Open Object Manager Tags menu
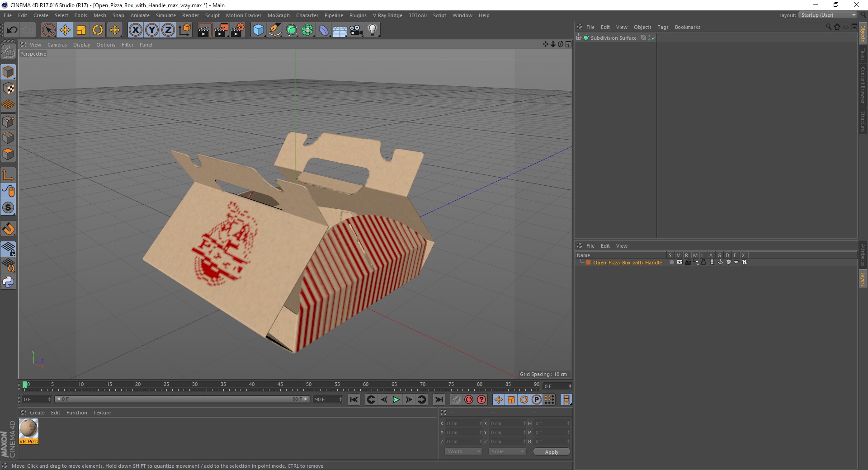 [x=663, y=27]
